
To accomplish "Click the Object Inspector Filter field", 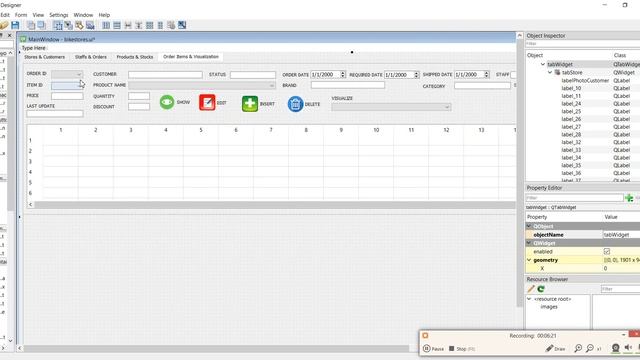I will (583, 44).
